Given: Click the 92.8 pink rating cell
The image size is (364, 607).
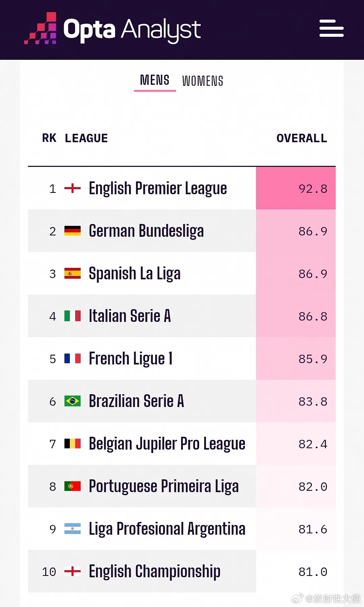Looking at the screenshot, I should coord(296,188).
